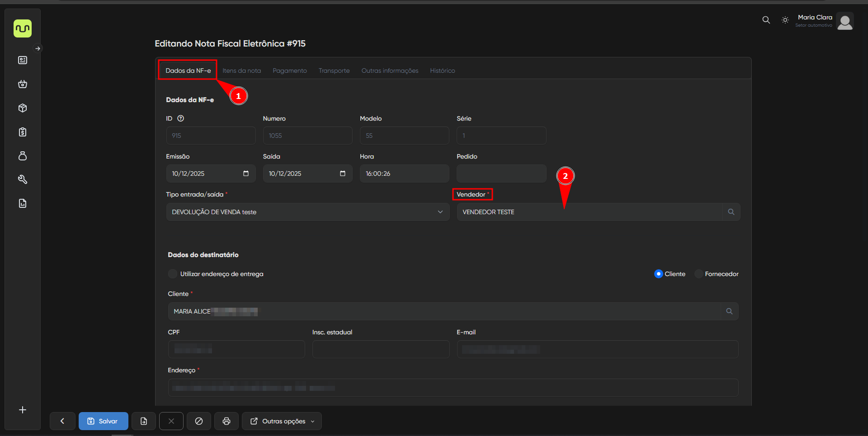Viewport: 868px width, 436px height.
Task: Enable Utilizar endereço de entrega option
Action: (x=172, y=274)
